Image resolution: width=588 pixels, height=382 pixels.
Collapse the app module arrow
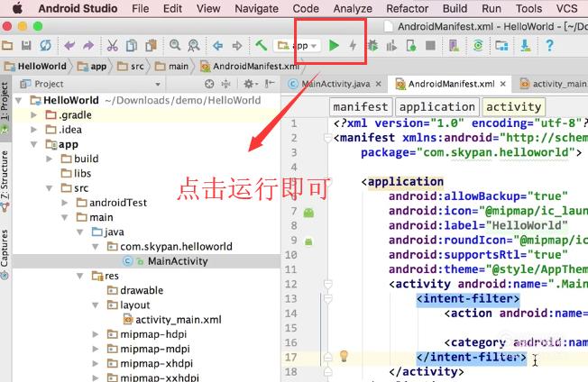point(33,144)
